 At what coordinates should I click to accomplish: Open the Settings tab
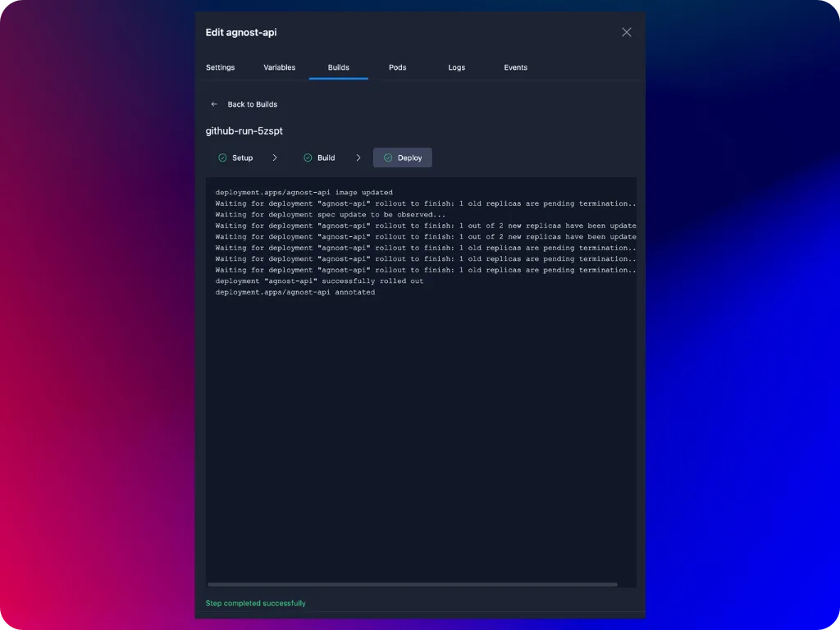pos(220,67)
